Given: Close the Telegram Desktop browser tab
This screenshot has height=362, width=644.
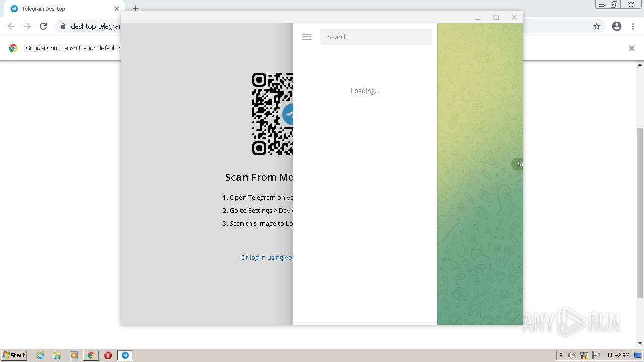Looking at the screenshot, I should pos(116,9).
